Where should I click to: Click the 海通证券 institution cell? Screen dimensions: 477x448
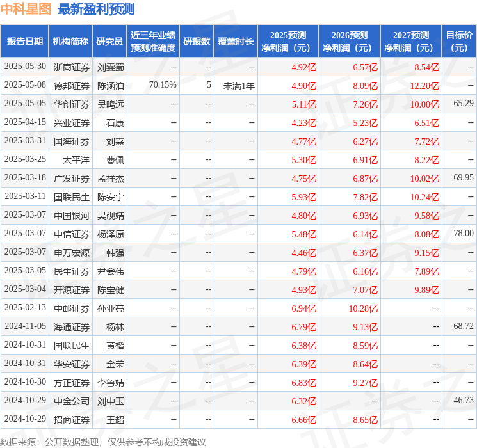(72, 327)
